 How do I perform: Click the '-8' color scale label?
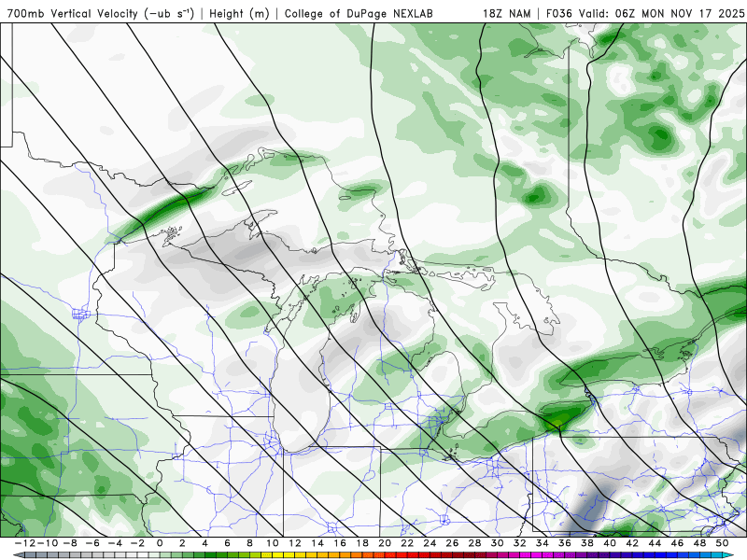[69, 543]
